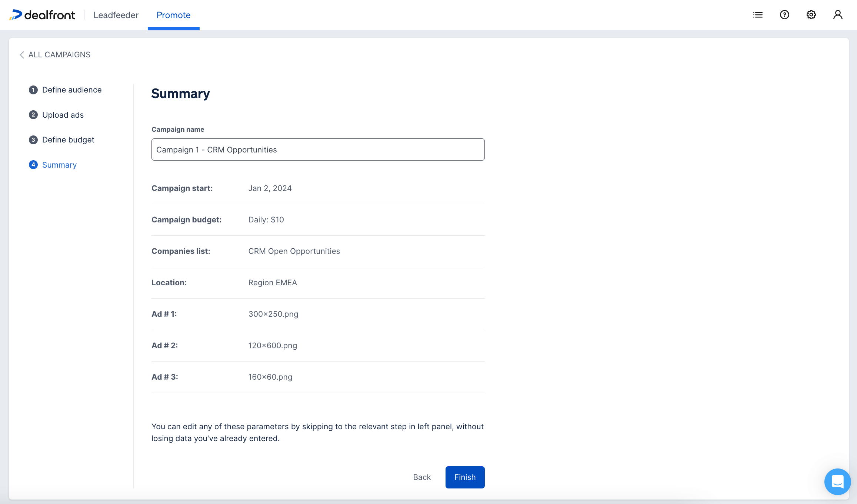
Task: Go to Upload ads step
Action: pyautogui.click(x=63, y=115)
